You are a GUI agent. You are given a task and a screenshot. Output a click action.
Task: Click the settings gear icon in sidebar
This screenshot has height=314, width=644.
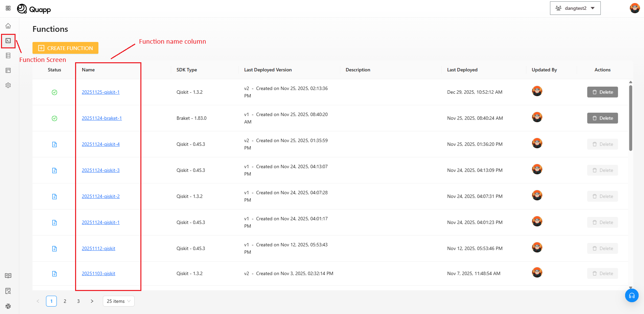(8, 85)
